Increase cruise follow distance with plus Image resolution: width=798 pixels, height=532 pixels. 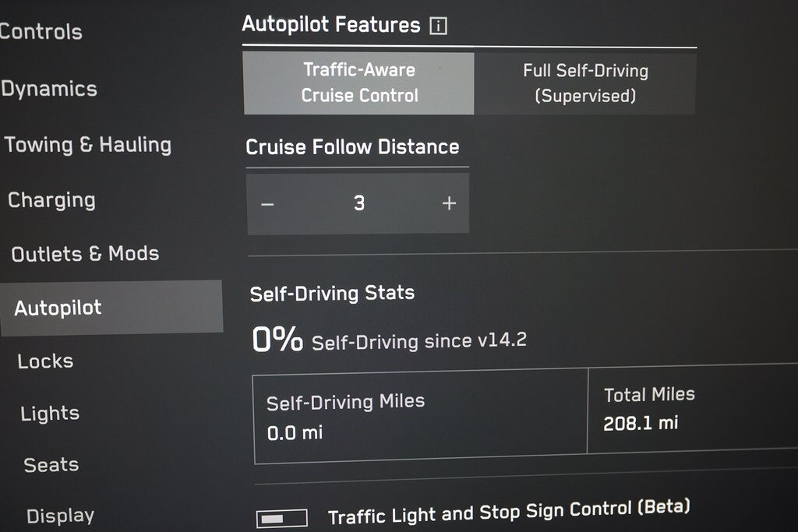tap(449, 204)
